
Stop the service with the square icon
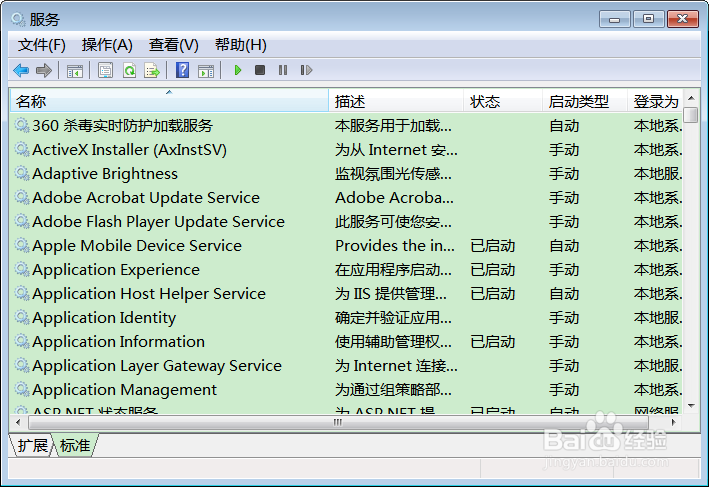point(260,70)
